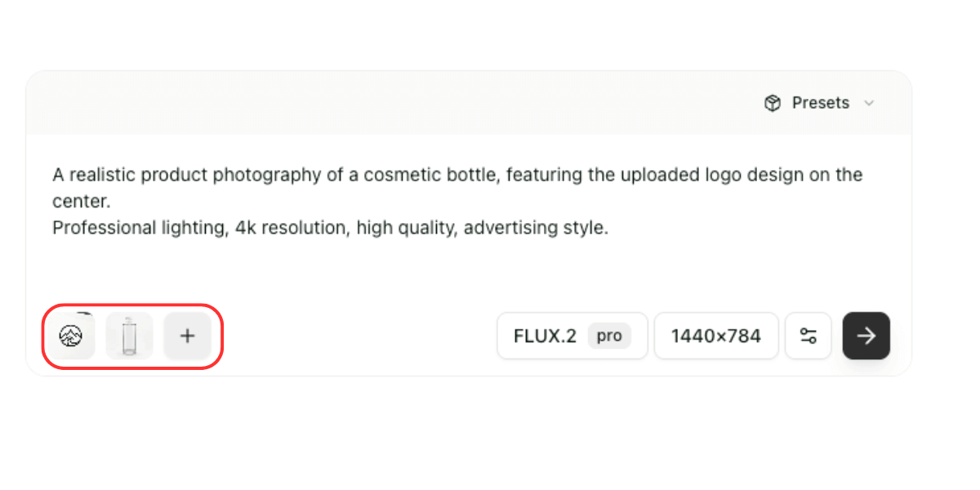Click the Presets cube icon
Viewport: 980px width, 490px height.
tap(773, 103)
